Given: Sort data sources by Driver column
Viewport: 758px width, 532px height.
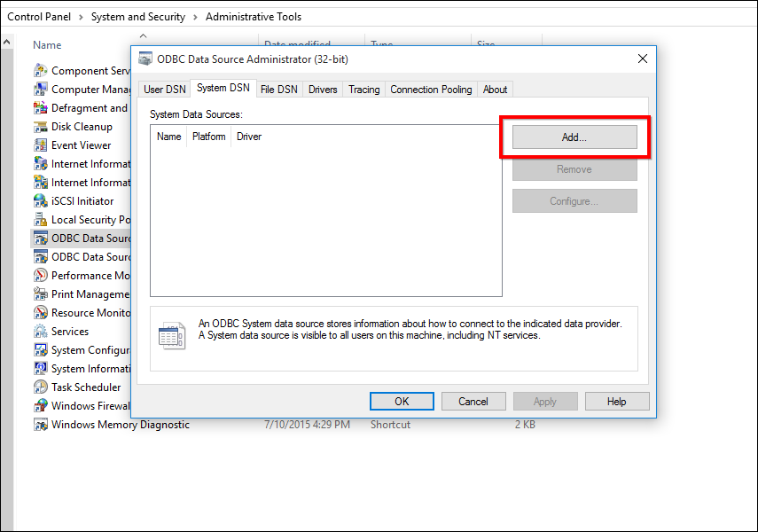Looking at the screenshot, I should pos(249,137).
